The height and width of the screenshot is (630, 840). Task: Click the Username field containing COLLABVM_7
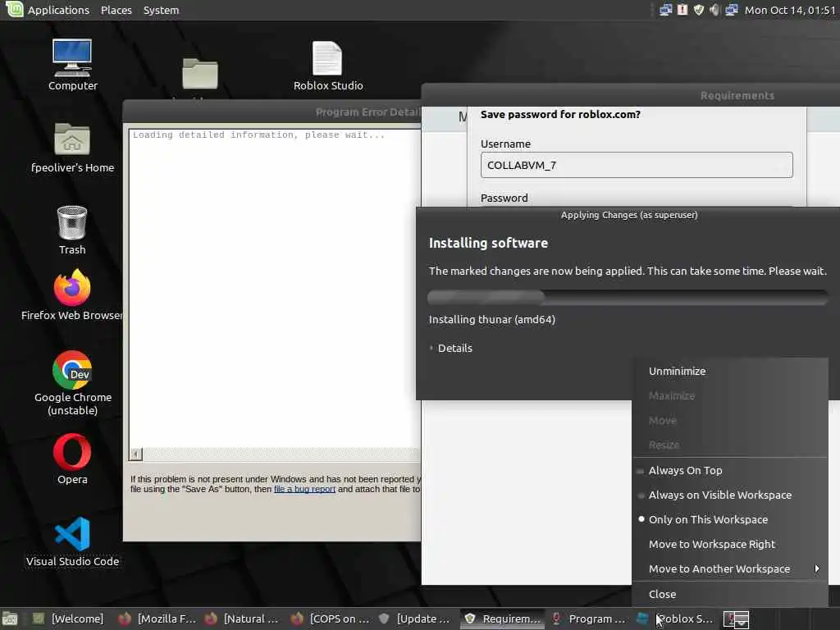point(637,165)
